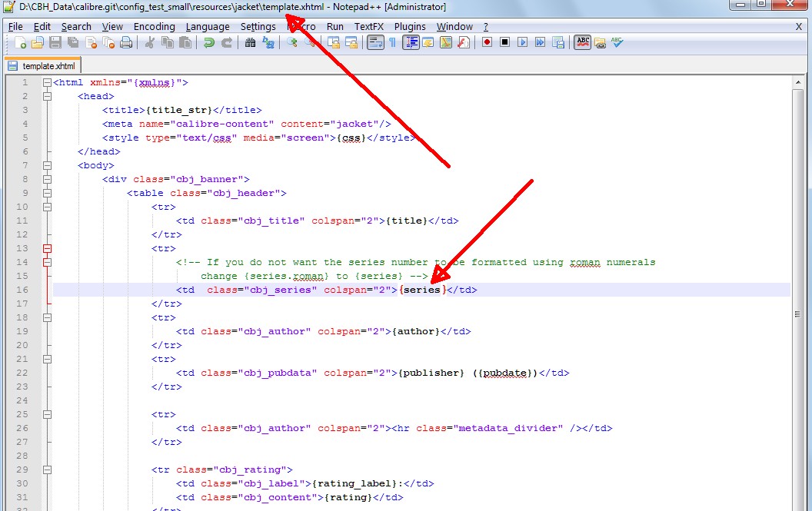812x511 pixels.
Task: Toggle synchronized horizontal scrolling
Action: pyautogui.click(x=351, y=42)
